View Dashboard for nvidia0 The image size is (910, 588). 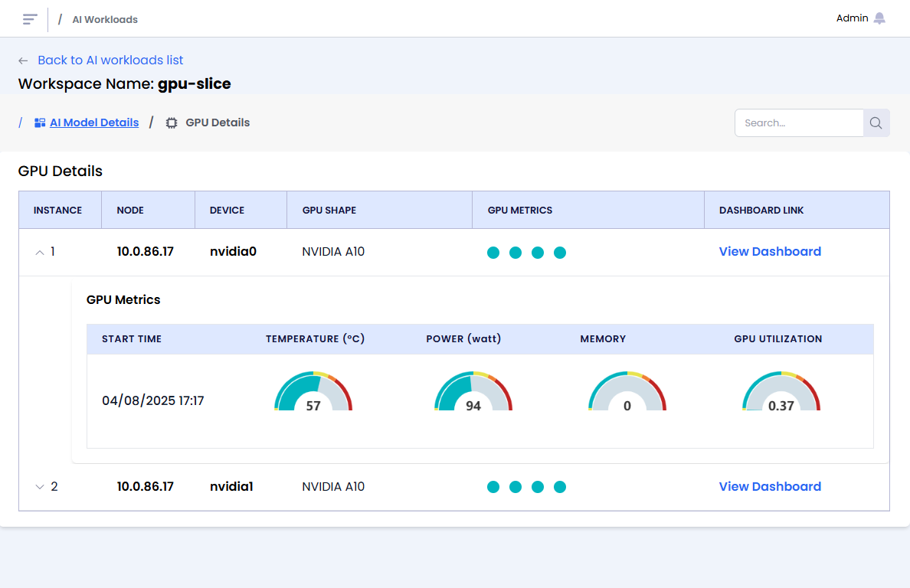pos(770,252)
